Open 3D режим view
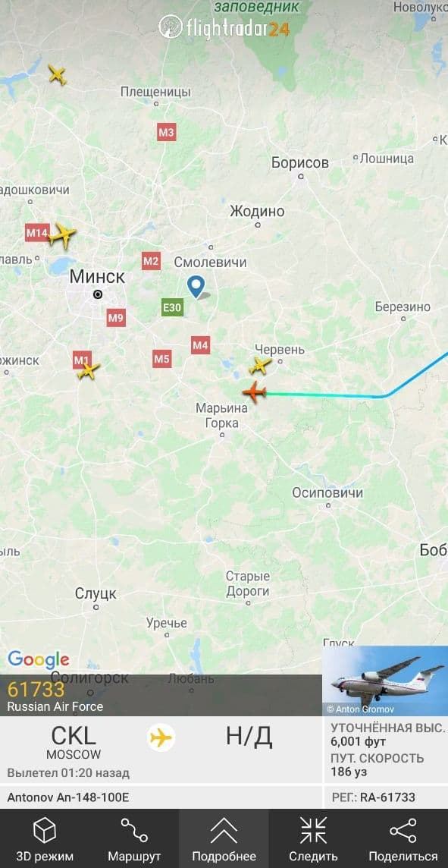Image resolution: width=448 pixels, height=868 pixels. tap(45, 839)
